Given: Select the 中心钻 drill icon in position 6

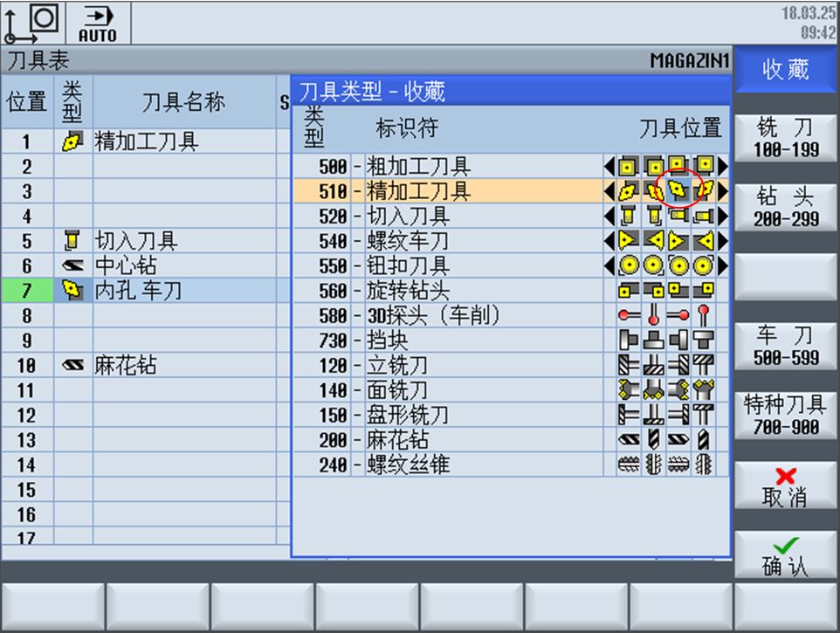Looking at the screenshot, I should pos(72,265).
